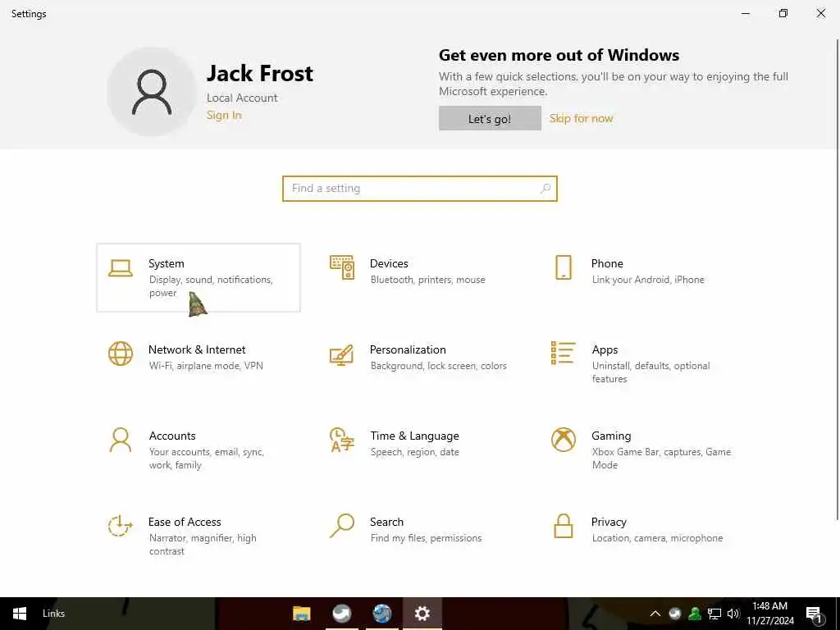Click the Gaming heading
The width and height of the screenshot is (840, 630).
point(611,436)
